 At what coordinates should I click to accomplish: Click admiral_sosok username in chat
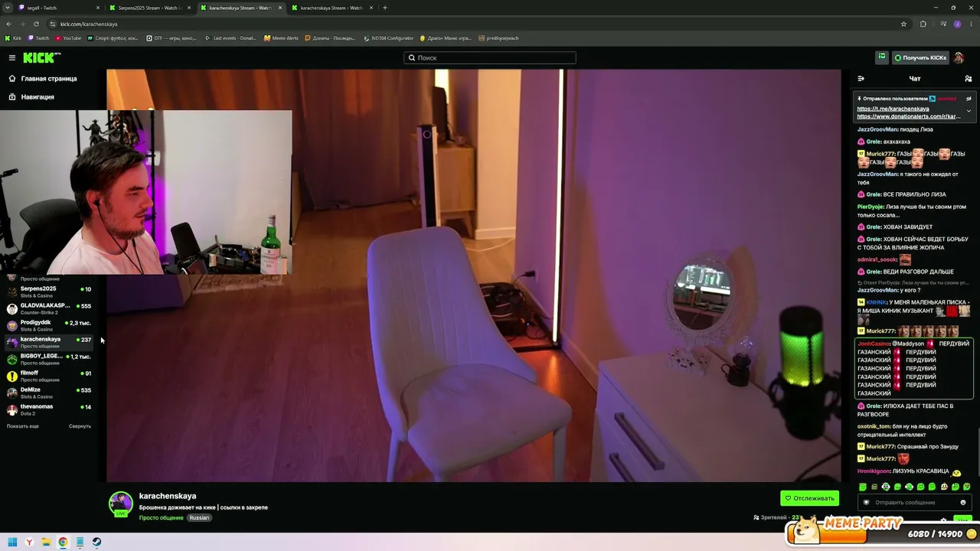pos(877,260)
